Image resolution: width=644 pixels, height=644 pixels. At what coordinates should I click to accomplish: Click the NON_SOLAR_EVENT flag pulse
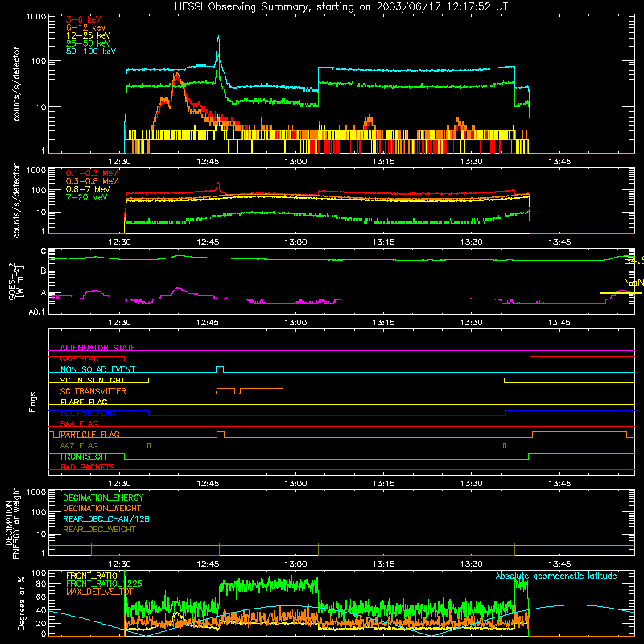pyautogui.click(x=220, y=369)
